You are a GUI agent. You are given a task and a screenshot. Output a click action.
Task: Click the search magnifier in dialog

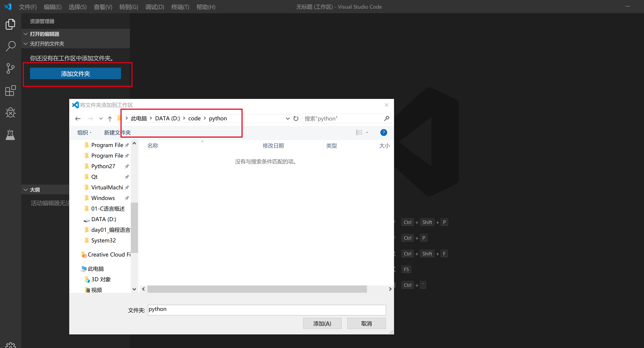point(387,119)
